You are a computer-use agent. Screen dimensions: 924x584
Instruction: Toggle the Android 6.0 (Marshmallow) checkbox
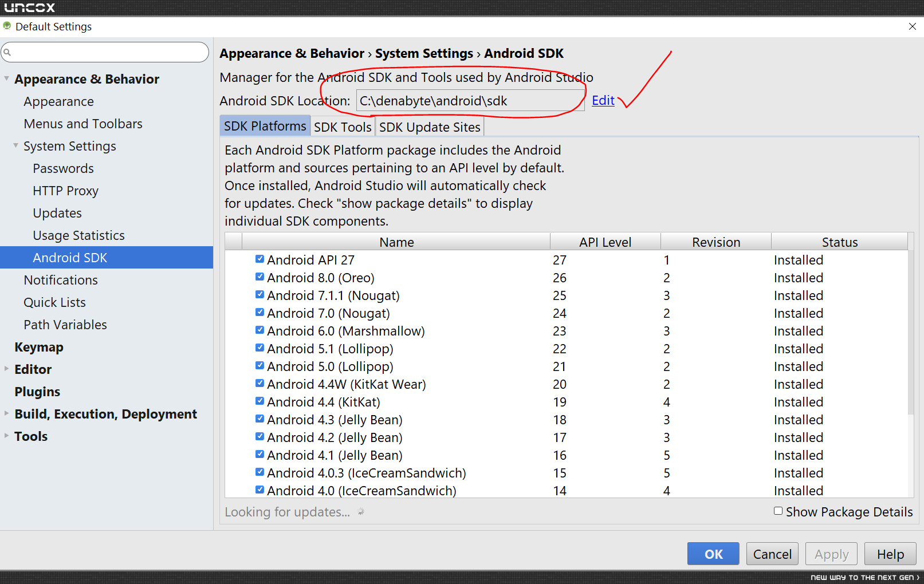[x=259, y=330]
